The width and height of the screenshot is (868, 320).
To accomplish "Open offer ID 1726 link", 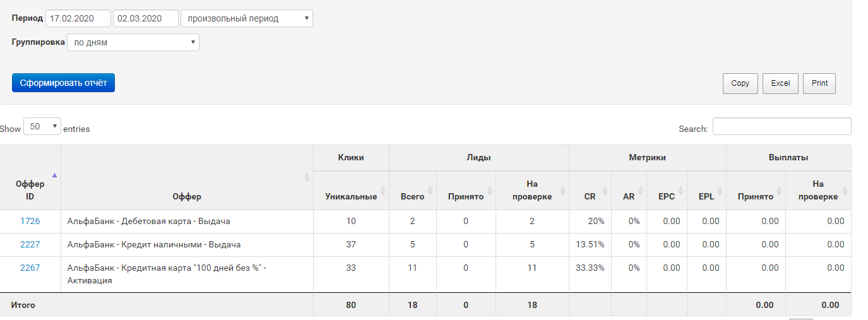I will tap(30, 221).
